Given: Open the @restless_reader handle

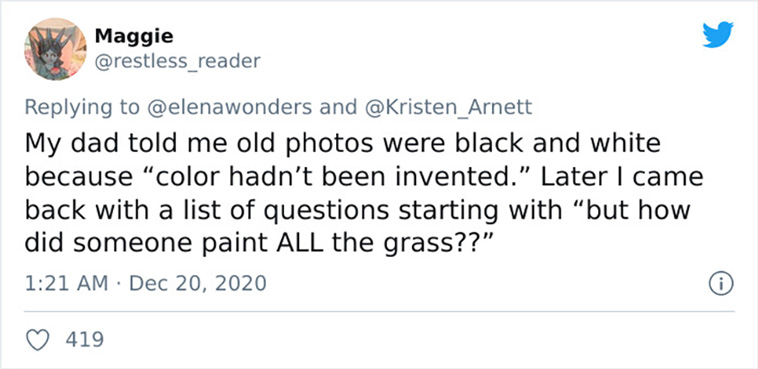Looking at the screenshot, I should [x=177, y=61].
